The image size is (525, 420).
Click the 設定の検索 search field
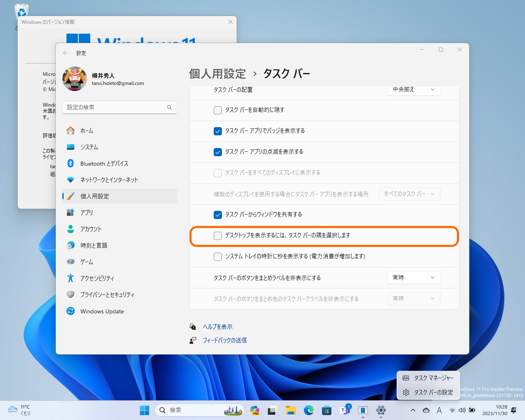tap(119, 107)
